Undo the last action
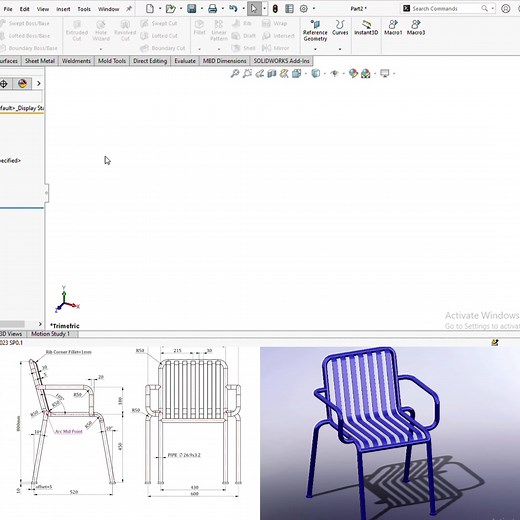520x520 pixels. [x=233, y=9]
